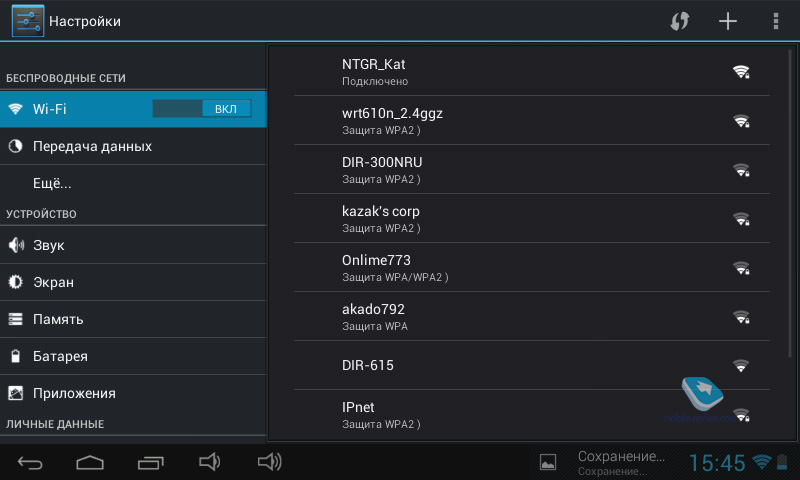Tap the status bar Wi-Fi indicator
Viewport: 800px width, 480px height.
(761, 462)
